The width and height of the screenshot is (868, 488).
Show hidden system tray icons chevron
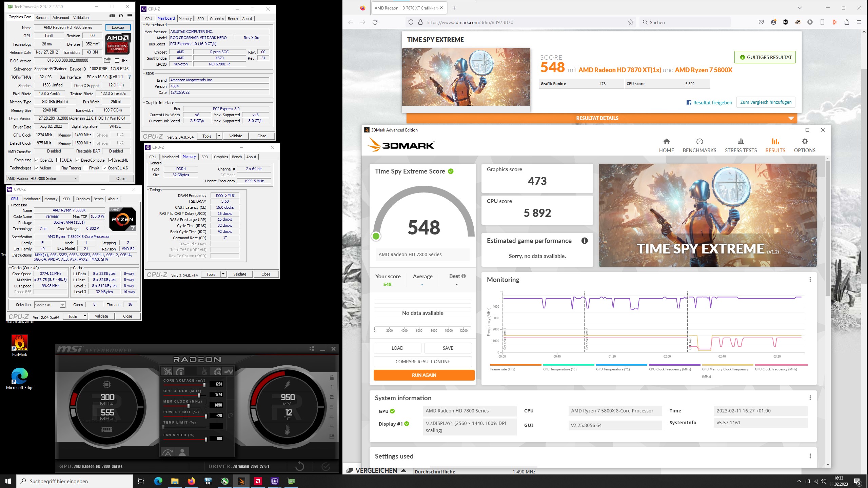click(x=799, y=481)
